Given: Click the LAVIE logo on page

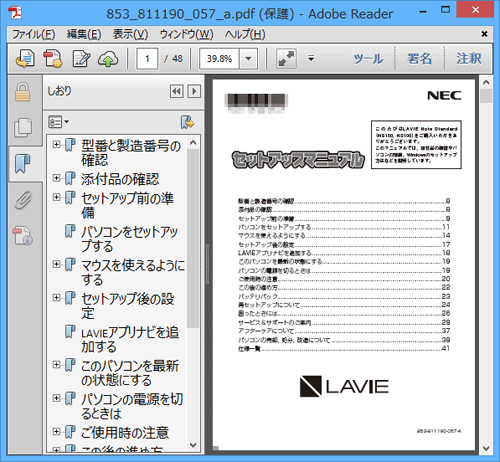Looking at the screenshot, I should coord(344,387).
